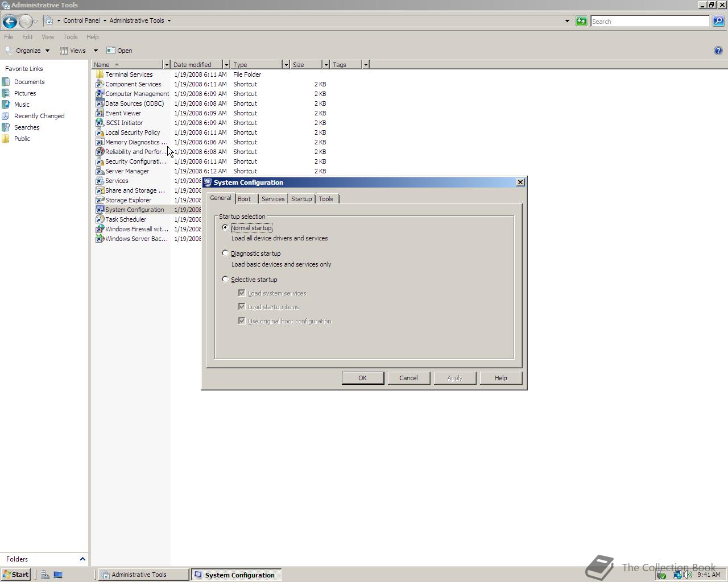Open the View menu in Explorer
This screenshot has width=728, height=582.
48,37
